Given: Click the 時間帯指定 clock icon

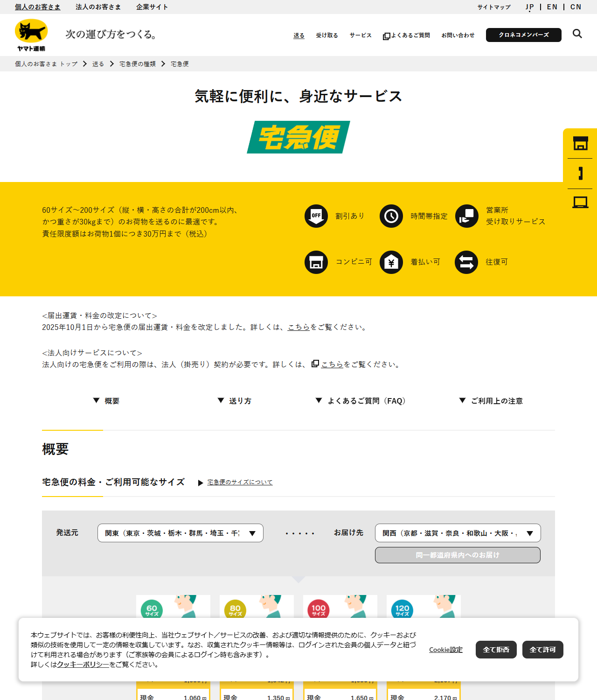Looking at the screenshot, I should point(391,216).
